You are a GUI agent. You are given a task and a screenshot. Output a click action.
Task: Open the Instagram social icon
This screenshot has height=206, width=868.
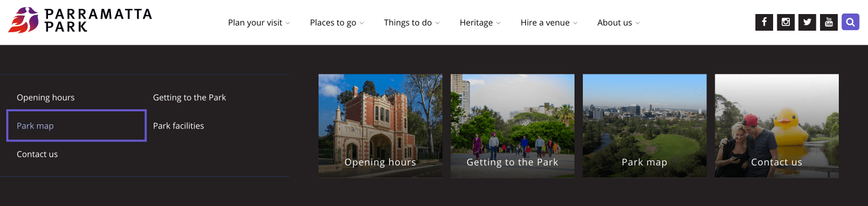(x=786, y=22)
